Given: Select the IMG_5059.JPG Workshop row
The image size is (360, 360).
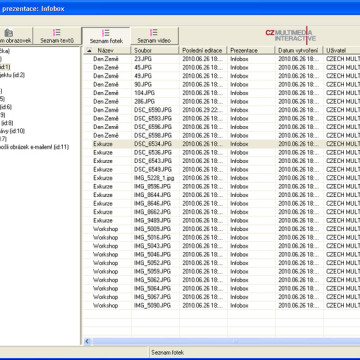Looking at the screenshot, I should (x=221, y=271).
